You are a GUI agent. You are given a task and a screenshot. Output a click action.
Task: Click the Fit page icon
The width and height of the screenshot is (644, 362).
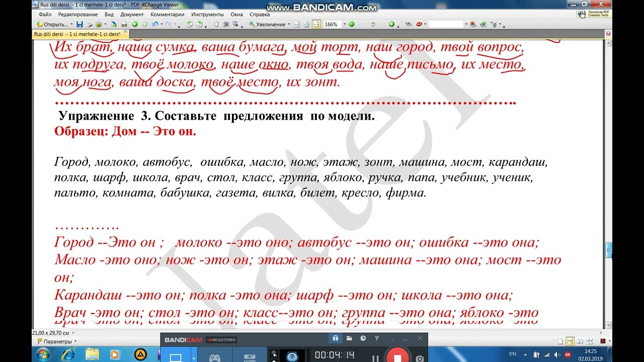pos(306,24)
